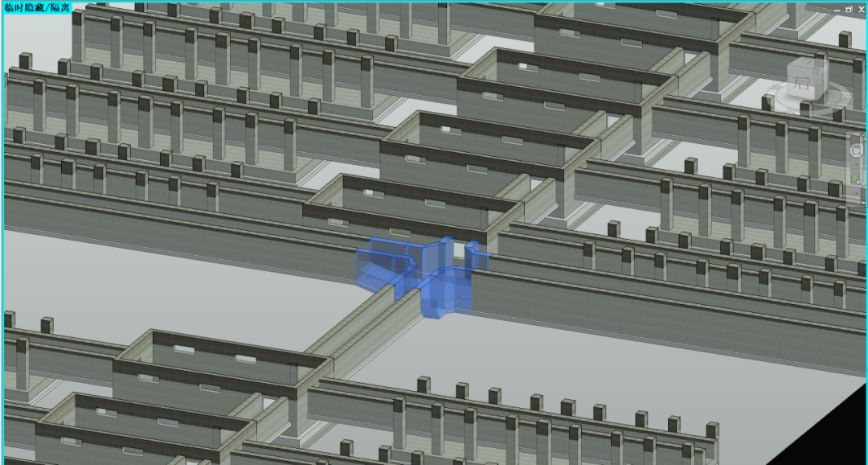Minimize the 3D view window
Viewport: 868px width, 465px height.
[x=837, y=8]
